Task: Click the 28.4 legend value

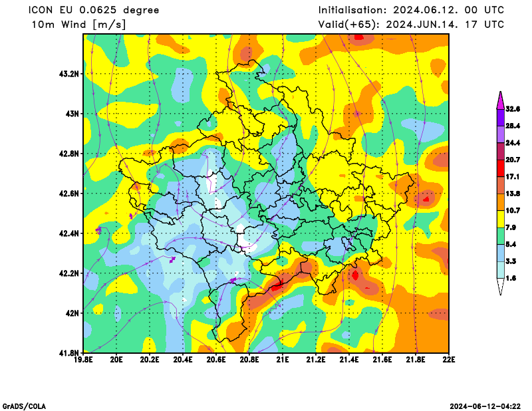Action: (513, 126)
